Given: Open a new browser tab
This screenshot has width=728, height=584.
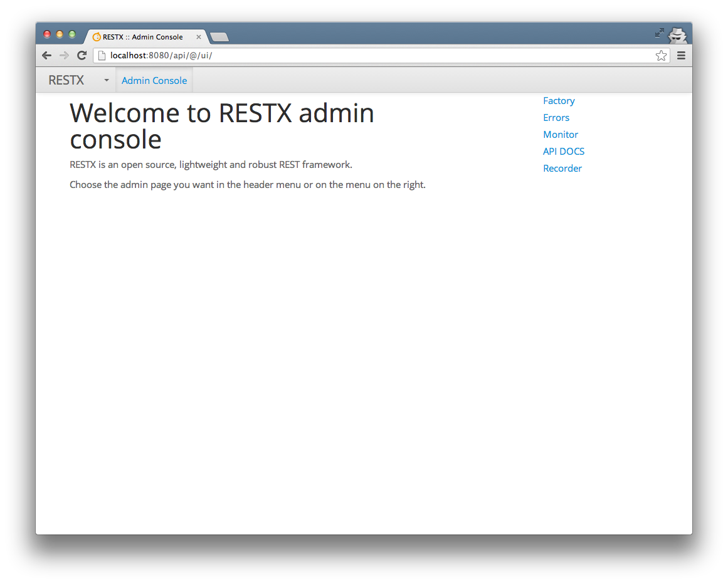Looking at the screenshot, I should tap(219, 37).
